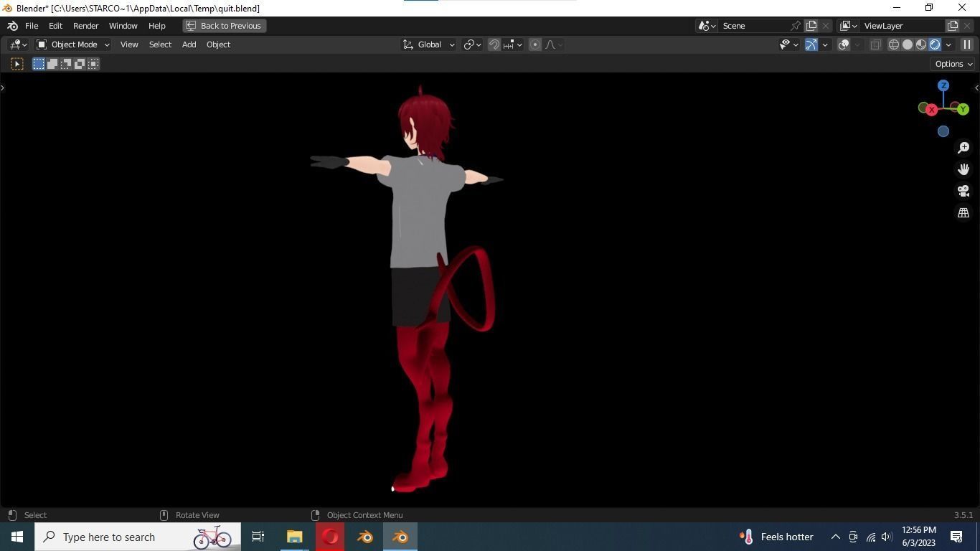Image resolution: width=980 pixels, height=551 pixels.
Task: Launch Blender from the taskbar
Action: pyautogui.click(x=400, y=537)
